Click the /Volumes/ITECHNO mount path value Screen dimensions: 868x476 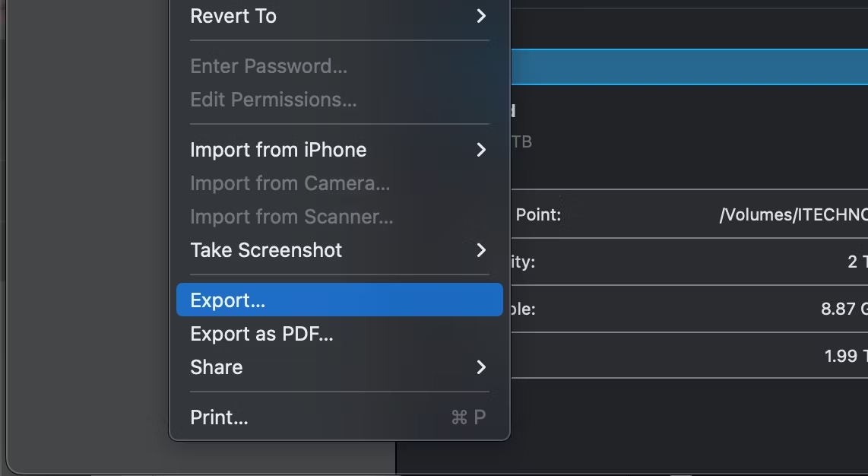tap(794, 214)
